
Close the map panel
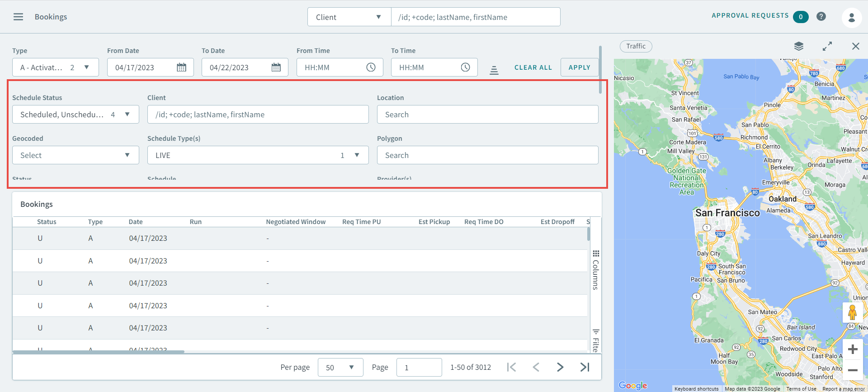[855, 46]
